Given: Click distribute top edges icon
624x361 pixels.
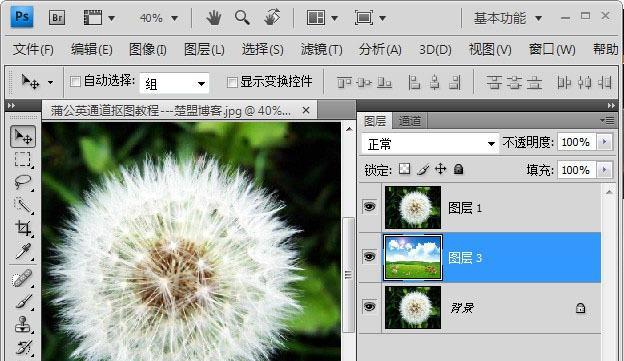Looking at the screenshot, I should click(x=493, y=82).
